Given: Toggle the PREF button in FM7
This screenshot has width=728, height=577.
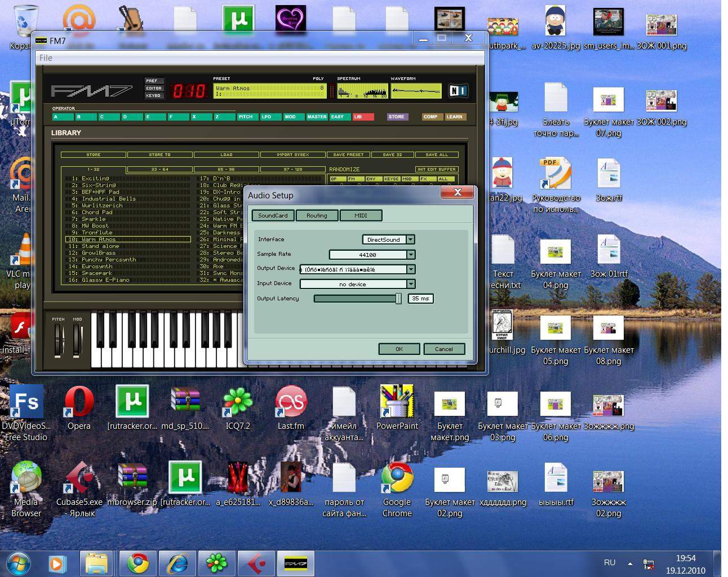Looking at the screenshot, I should click(x=154, y=81).
